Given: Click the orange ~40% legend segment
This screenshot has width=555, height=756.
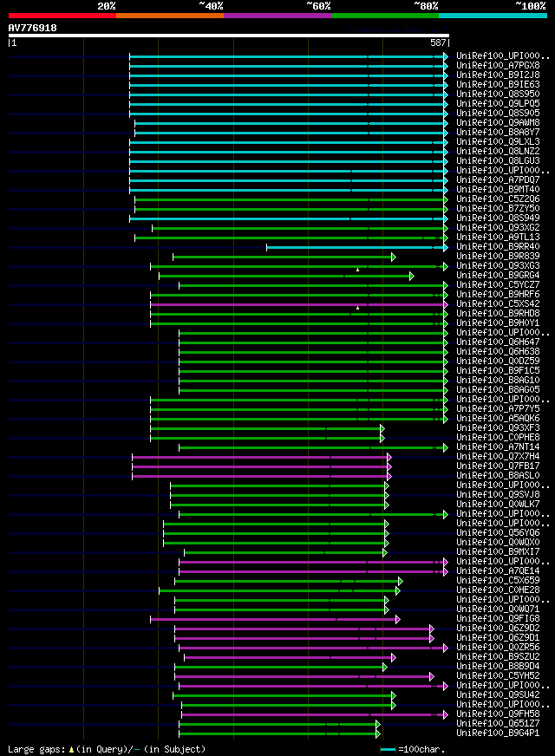Looking at the screenshot, I should coord(170,16).
